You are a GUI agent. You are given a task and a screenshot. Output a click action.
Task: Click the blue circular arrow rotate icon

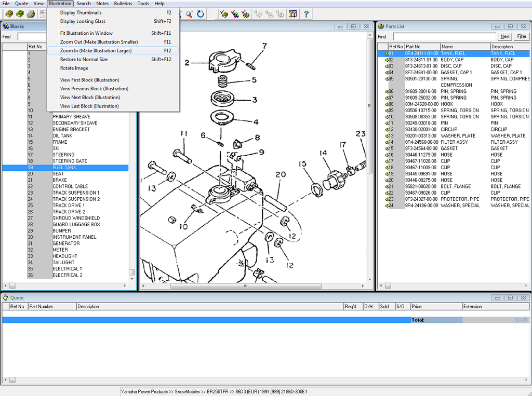pos(201,14)
